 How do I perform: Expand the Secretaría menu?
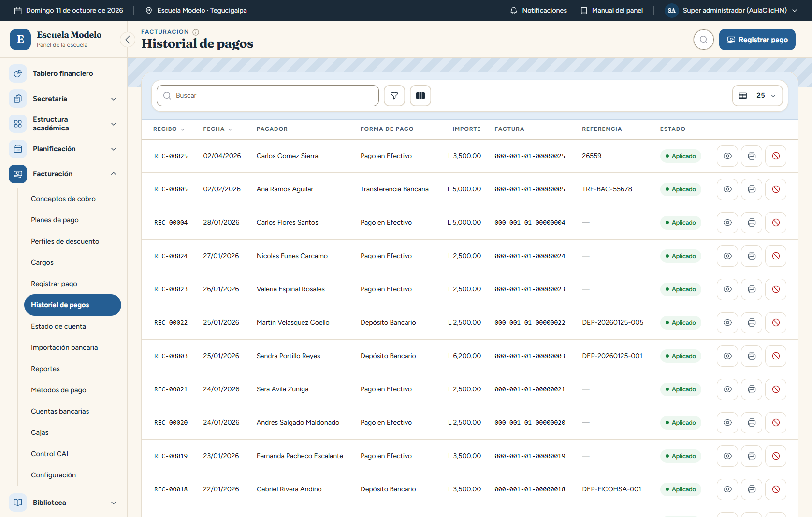pyautogui.click(x=64, y=99)
